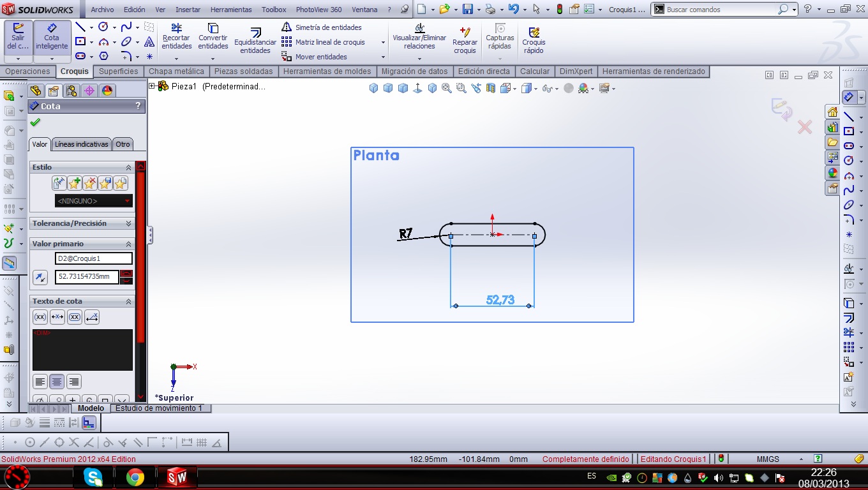Select the Sketch Fillet tool
The image size is (868, 490).
[x=126, y=56]
